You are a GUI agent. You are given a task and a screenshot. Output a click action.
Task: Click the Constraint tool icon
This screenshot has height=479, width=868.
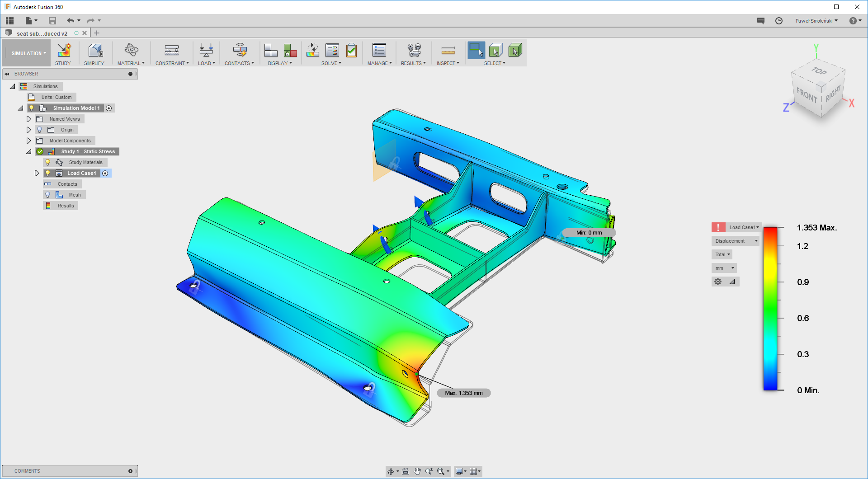point(172,50)
